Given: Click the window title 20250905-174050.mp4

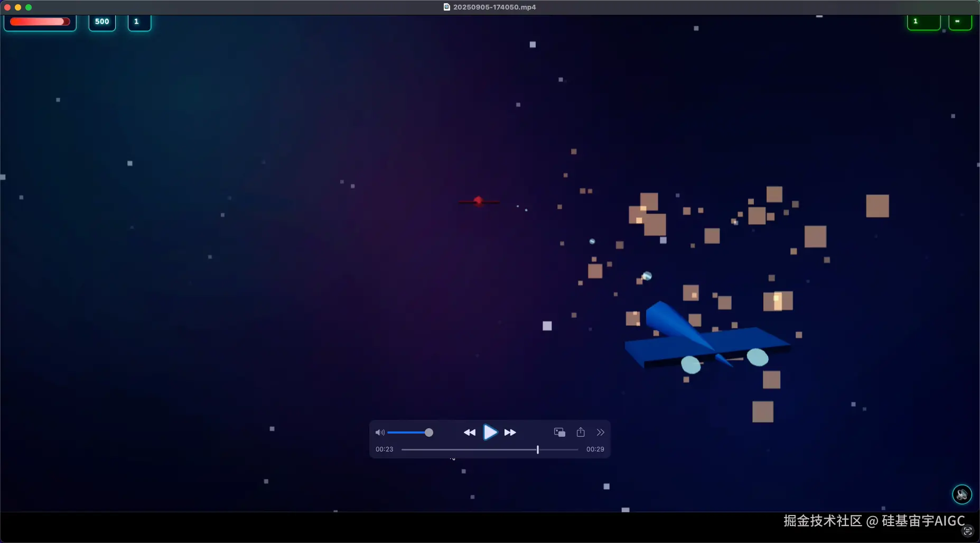Looking at the screenshot, I should (494, 7).
